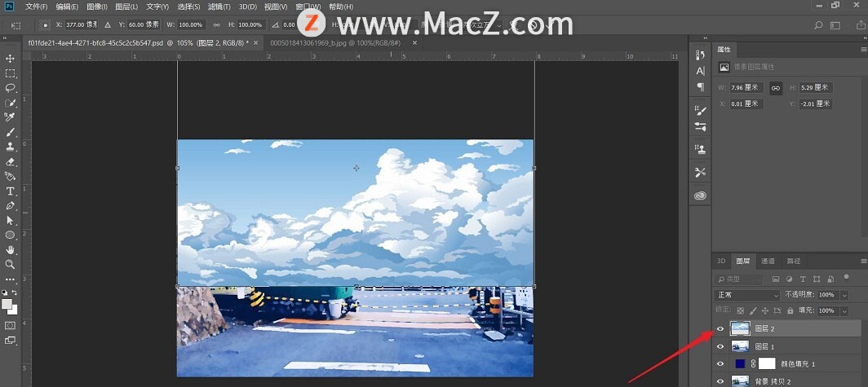Open the History panel icon
868x387 pixels.
[x=700, y=55]
